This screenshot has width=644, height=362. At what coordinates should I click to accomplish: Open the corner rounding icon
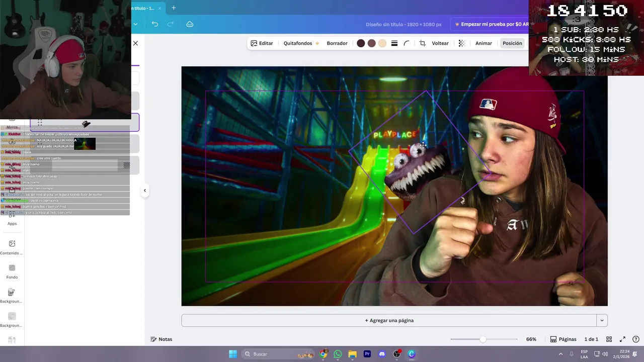tap(407, 43)
